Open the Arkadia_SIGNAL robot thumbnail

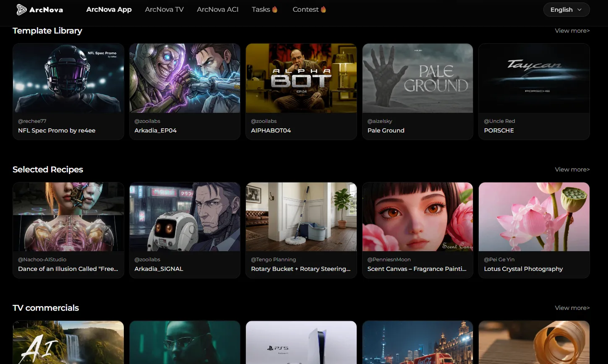tap(185, 217)
